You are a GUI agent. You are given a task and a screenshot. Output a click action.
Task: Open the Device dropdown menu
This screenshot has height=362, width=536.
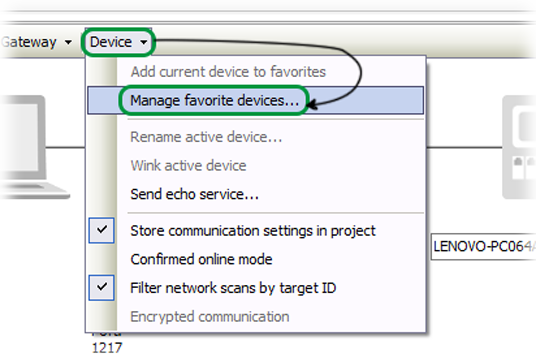(118, 42)
